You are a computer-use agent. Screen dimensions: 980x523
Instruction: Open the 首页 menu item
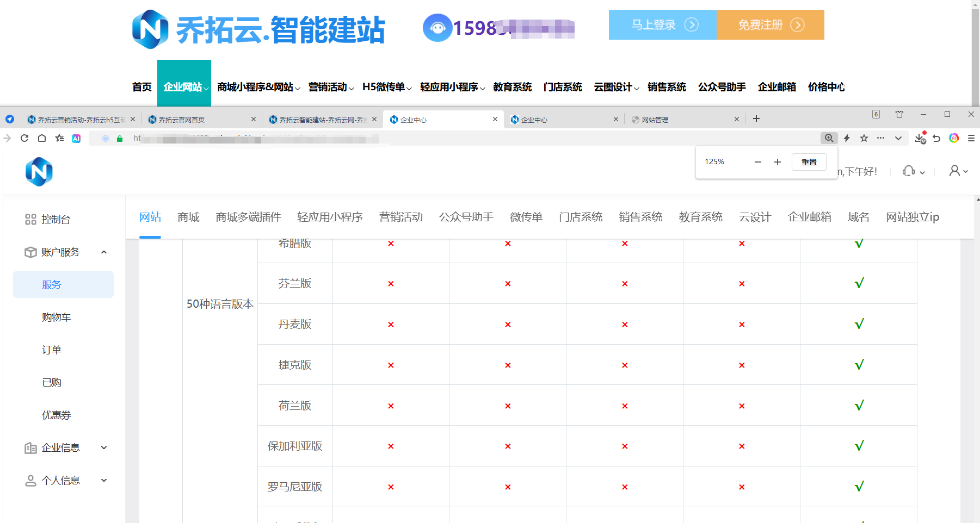(x=142, y=87)
